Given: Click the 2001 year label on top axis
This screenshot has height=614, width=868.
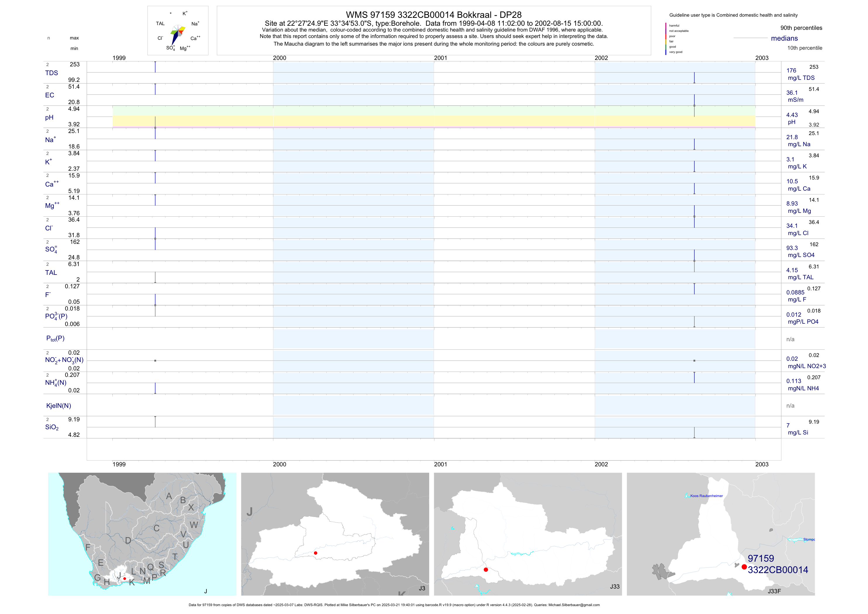Looking at the screenshot, I should [440, 58].
